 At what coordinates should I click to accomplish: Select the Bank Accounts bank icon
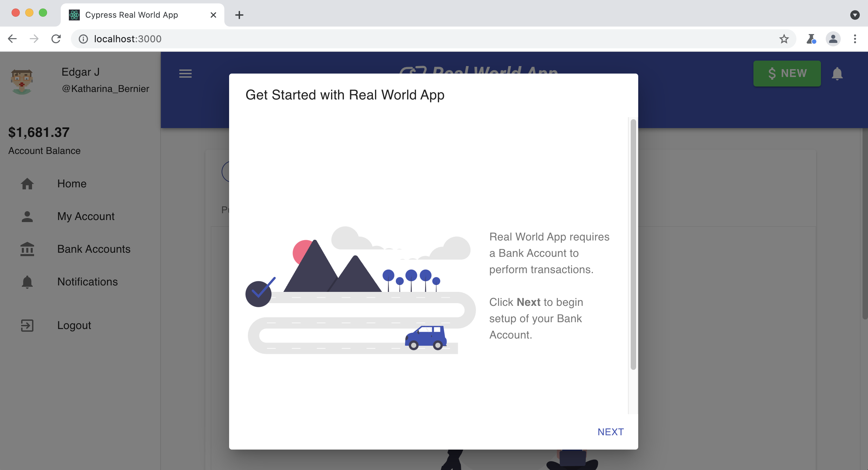coord(27,249)
